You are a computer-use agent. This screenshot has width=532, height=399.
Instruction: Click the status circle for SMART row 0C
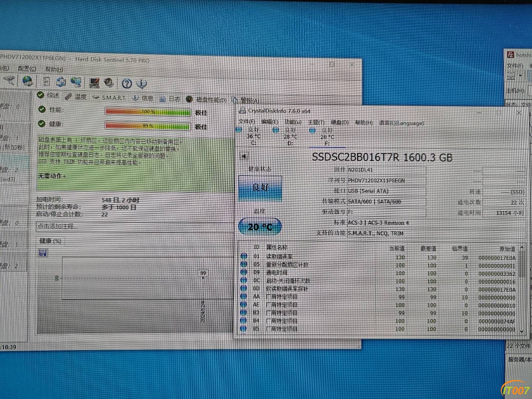[x=244, y=280]
